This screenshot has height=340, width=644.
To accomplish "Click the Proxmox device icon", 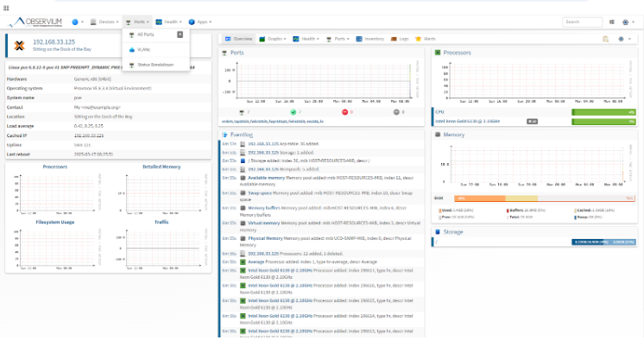I will click(19, 46).
